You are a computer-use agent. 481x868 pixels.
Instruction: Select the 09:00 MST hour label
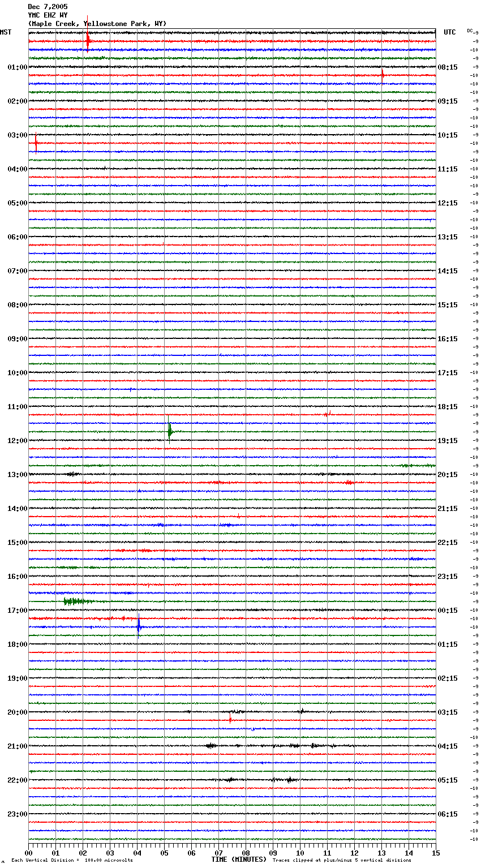(18, 339)
